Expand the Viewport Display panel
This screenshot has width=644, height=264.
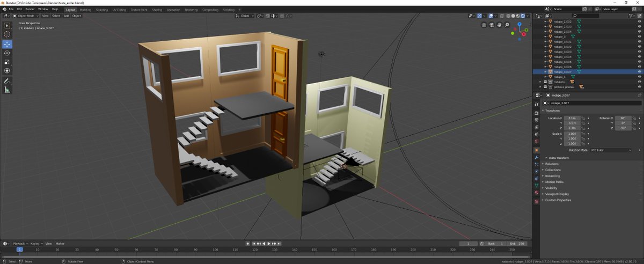(556, 194)
